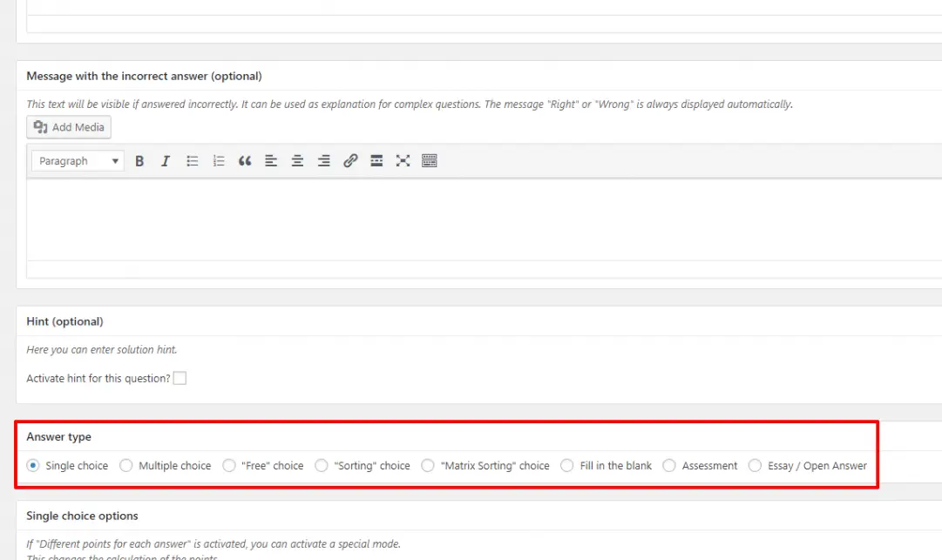Click the Answer type section heading

[x=59, y=437]
